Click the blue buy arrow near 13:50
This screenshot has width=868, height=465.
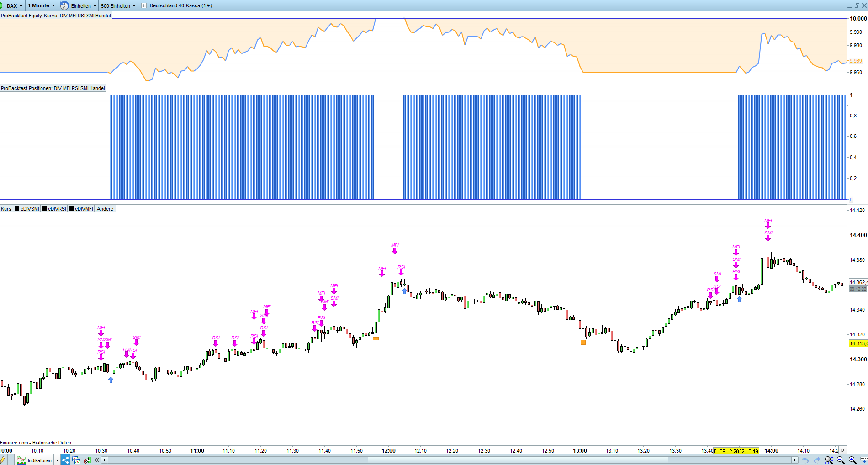739,299
